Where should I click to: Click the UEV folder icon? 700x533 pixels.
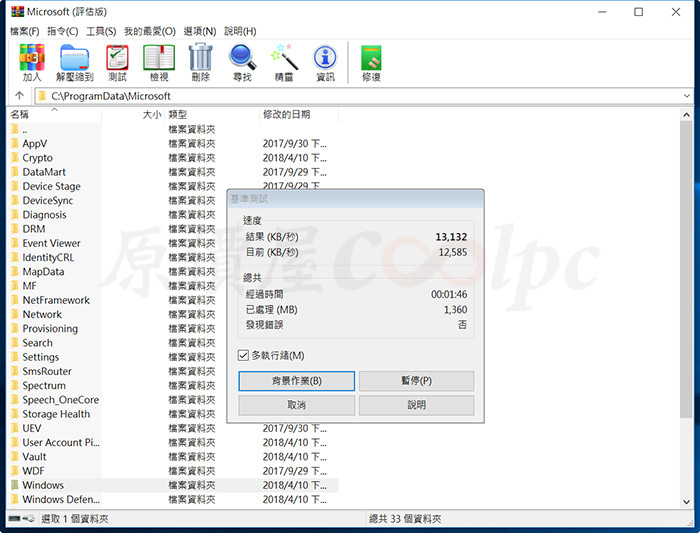(x=15, y=429)
